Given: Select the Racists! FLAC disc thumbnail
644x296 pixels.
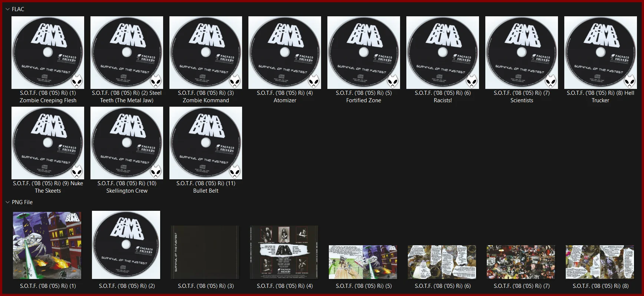Looking at the screenshot, I should pos(443,53).
